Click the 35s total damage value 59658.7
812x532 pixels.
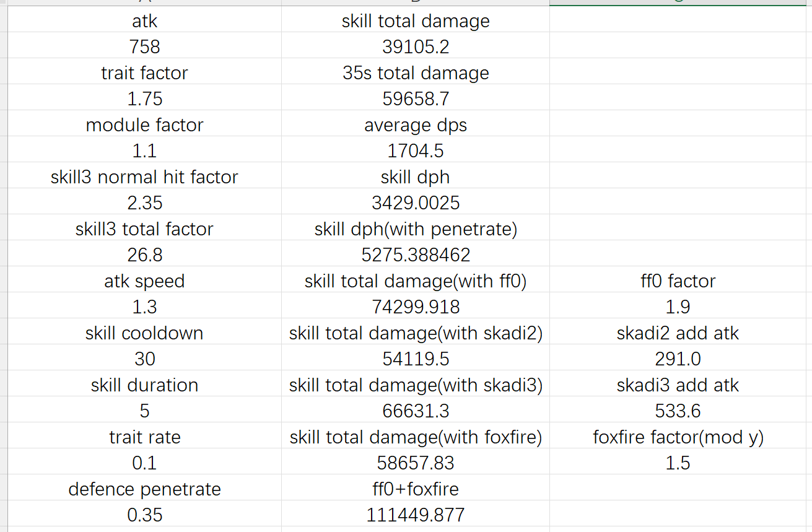pyautogui.click(x=415, y=98)
